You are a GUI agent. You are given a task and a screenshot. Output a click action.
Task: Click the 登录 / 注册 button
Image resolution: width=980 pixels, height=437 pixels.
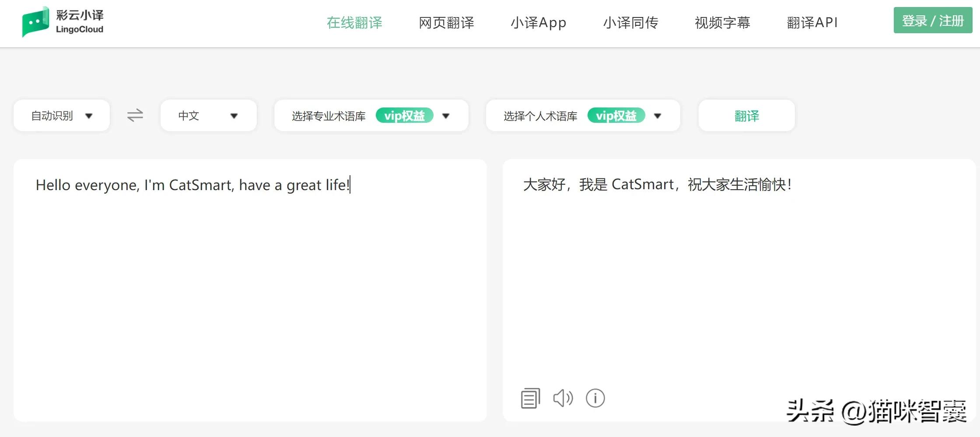[x=933, y=21]
